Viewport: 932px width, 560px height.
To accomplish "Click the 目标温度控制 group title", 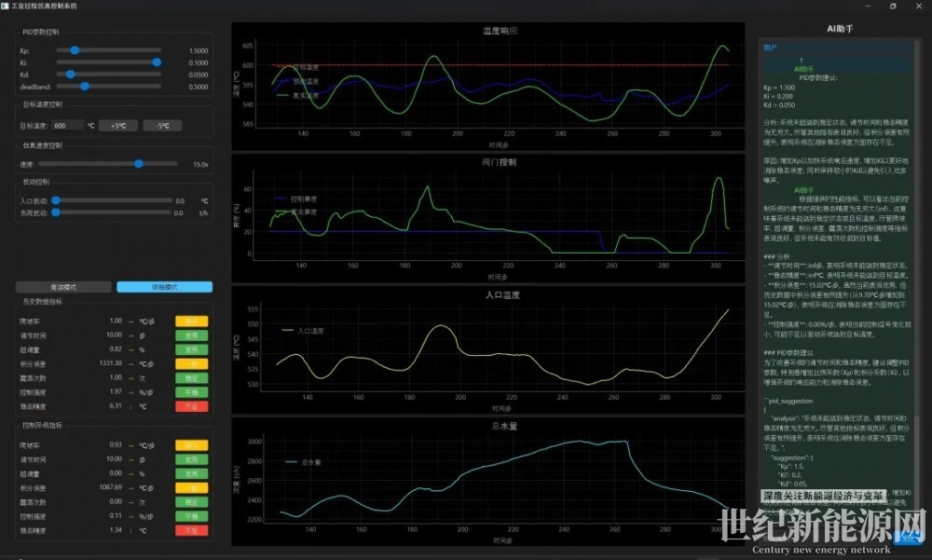I will coord(43,104).
